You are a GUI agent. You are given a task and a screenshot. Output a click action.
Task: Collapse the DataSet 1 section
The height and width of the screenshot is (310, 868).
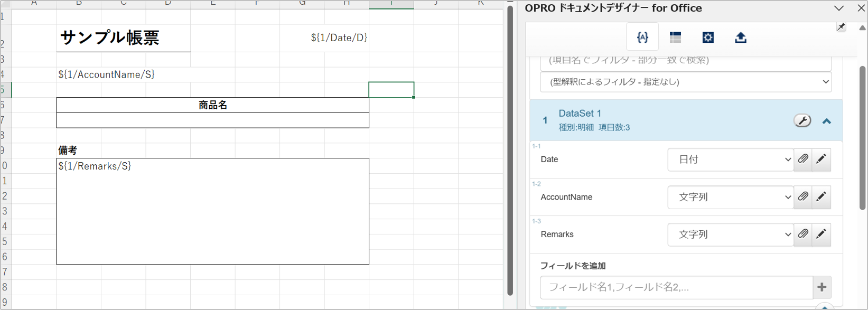tap(827, 121)
